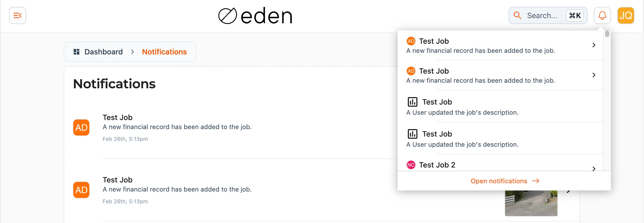Click first chart icon beside Test Job

coord(412,102)
